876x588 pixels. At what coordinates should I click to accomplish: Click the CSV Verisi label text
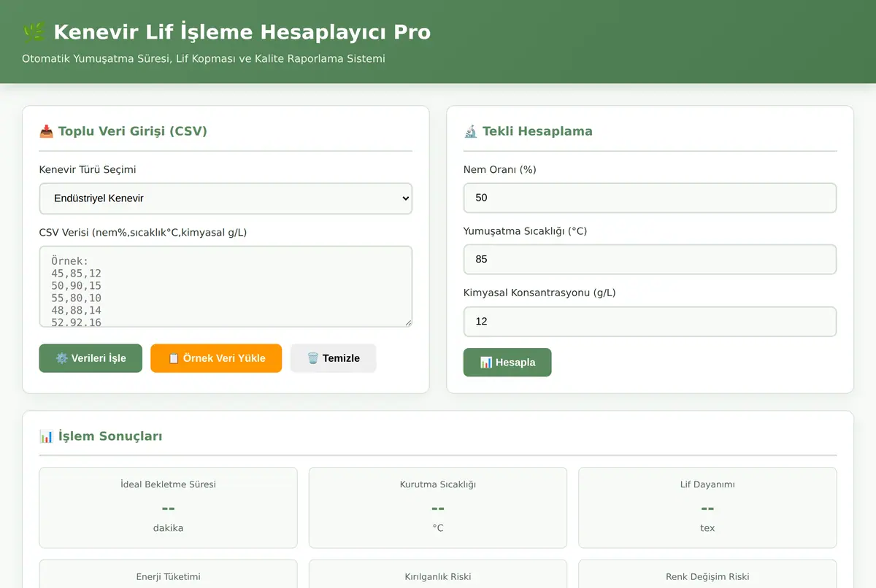[143, 233]
